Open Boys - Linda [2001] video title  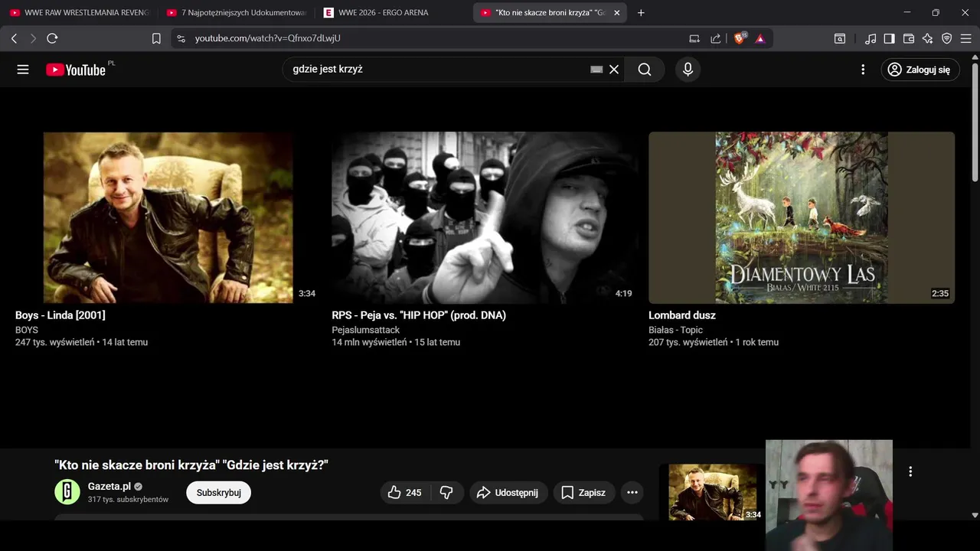pos(60,315)
